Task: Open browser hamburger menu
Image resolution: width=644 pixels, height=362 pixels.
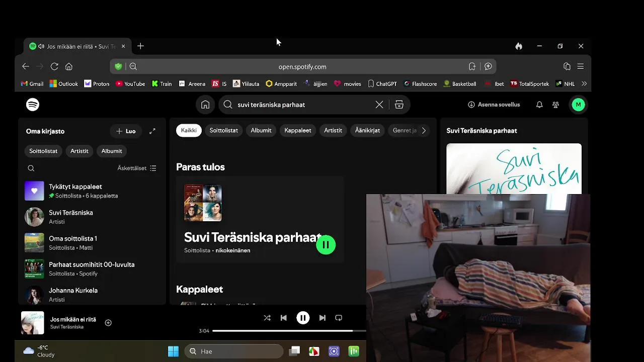Action: pos(581,66)
